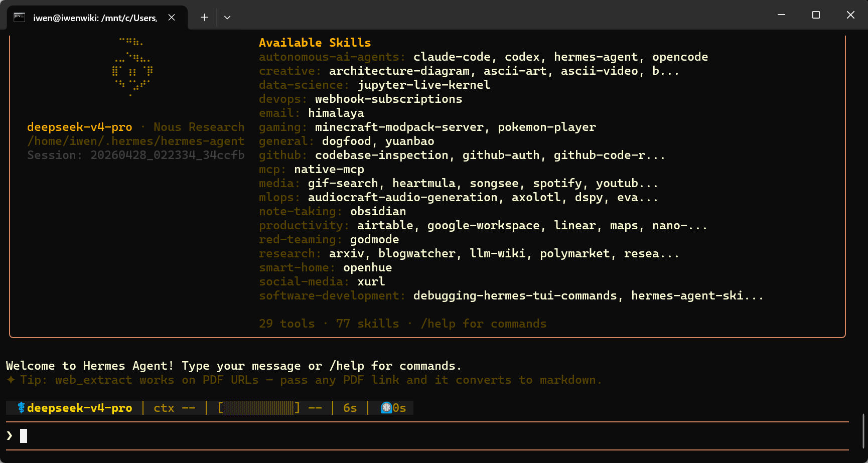Click the "29 tools" count

pyautogui.click(x=287, y=324)
